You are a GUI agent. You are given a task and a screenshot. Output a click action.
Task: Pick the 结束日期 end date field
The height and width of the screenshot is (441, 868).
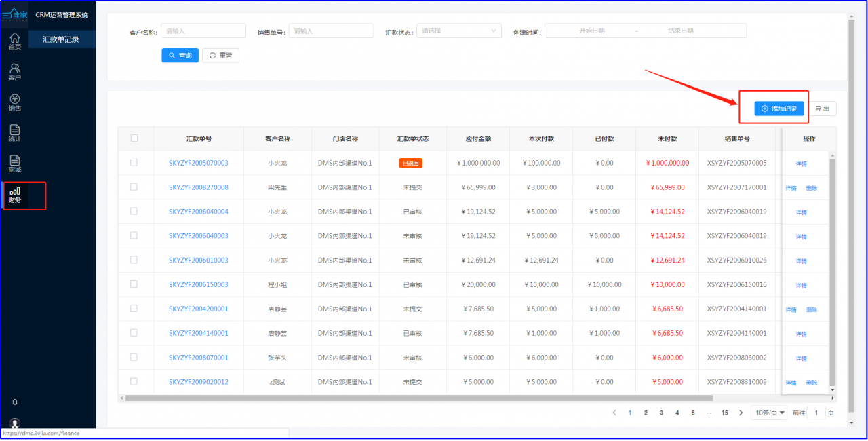point(681,31)
